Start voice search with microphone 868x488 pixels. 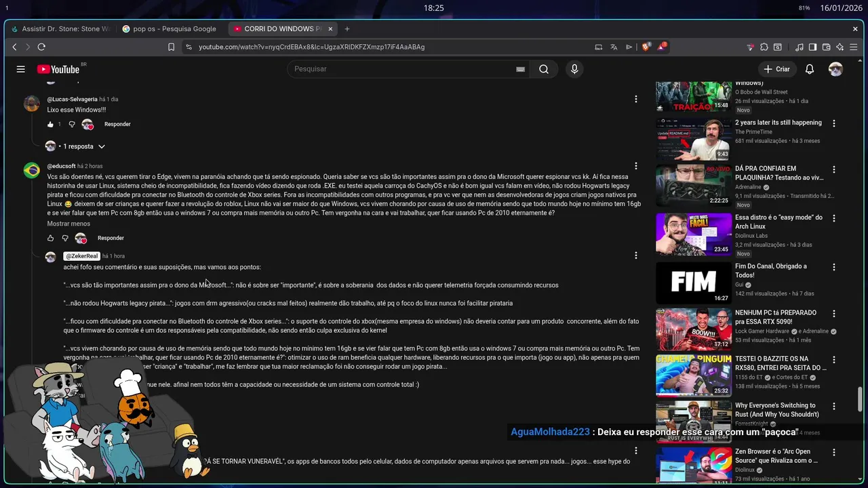[x=574, y=69]
